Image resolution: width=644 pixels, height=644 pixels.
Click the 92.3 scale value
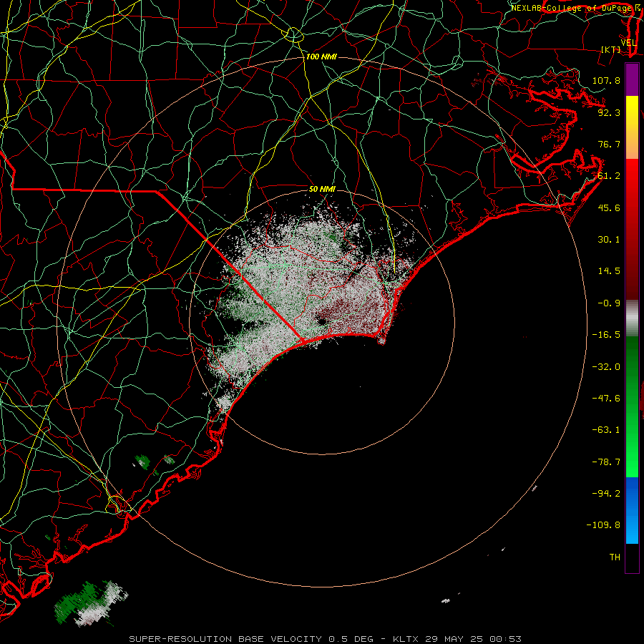click(x=609, y=112)
